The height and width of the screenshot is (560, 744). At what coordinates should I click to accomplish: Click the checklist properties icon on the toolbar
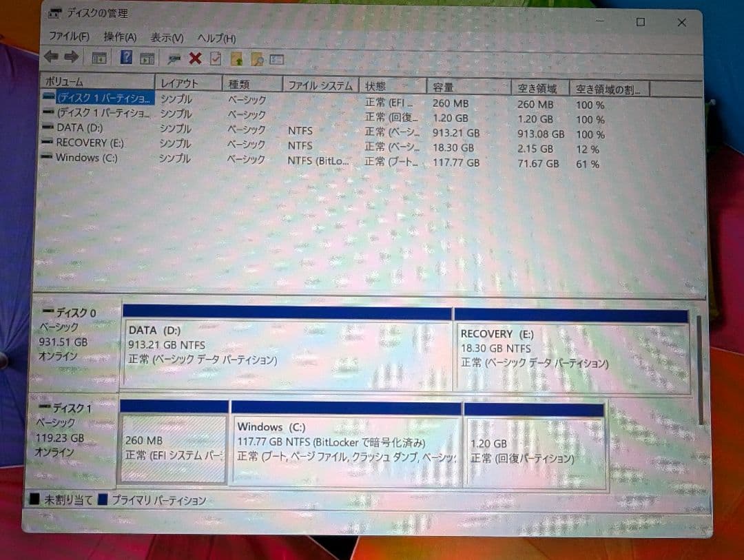pyautogui.click(x=216, y=58)
